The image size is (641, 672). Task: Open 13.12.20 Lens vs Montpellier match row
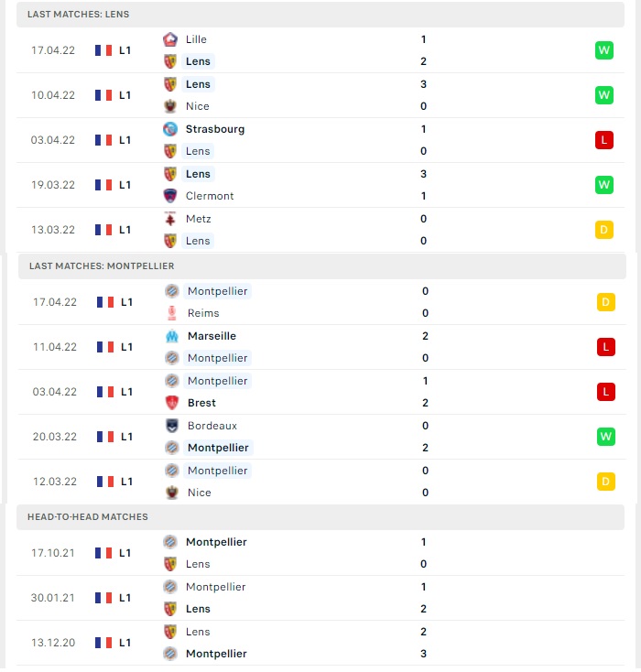coord(320,643)
